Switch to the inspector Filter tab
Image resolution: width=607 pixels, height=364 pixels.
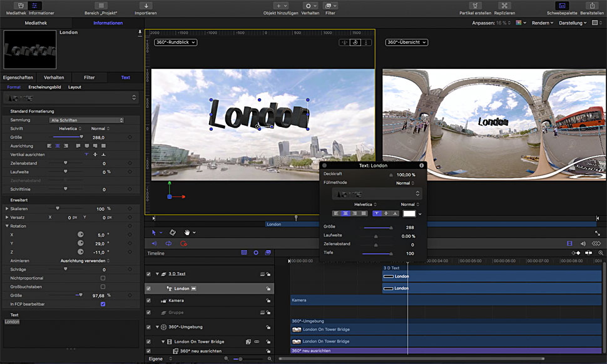click(x=89, y=78)
